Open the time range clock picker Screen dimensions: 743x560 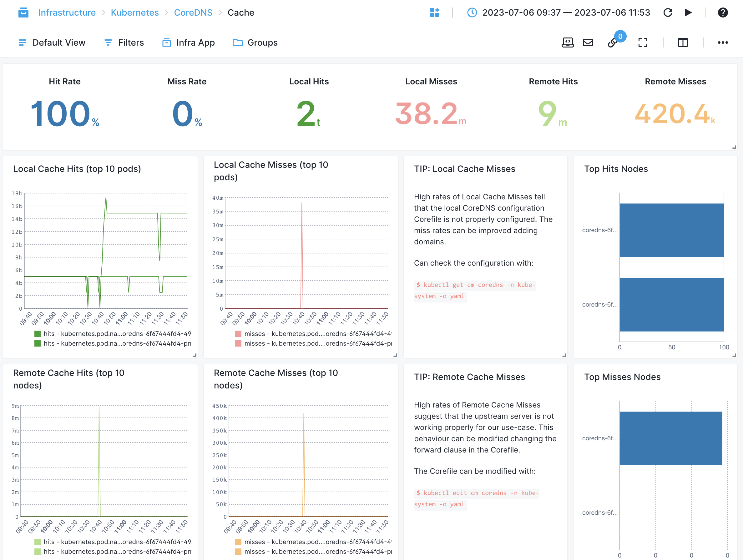click(x=472, y=12)
